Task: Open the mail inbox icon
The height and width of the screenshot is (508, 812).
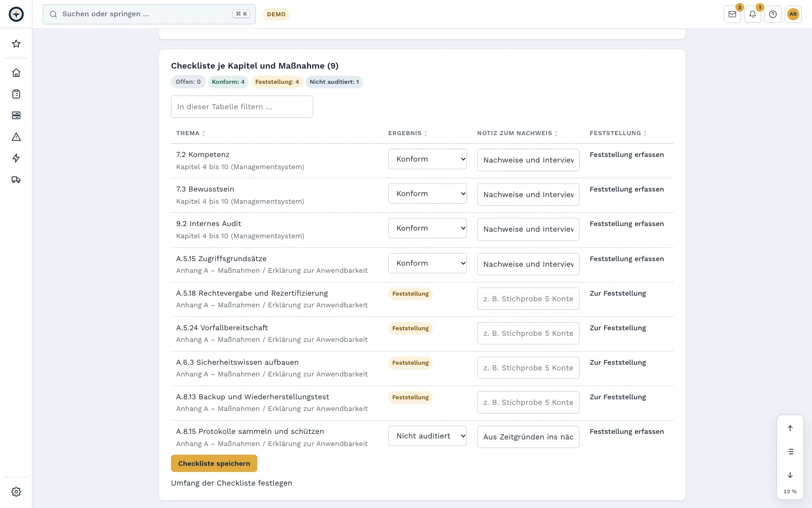Action: tap(732, 14)
